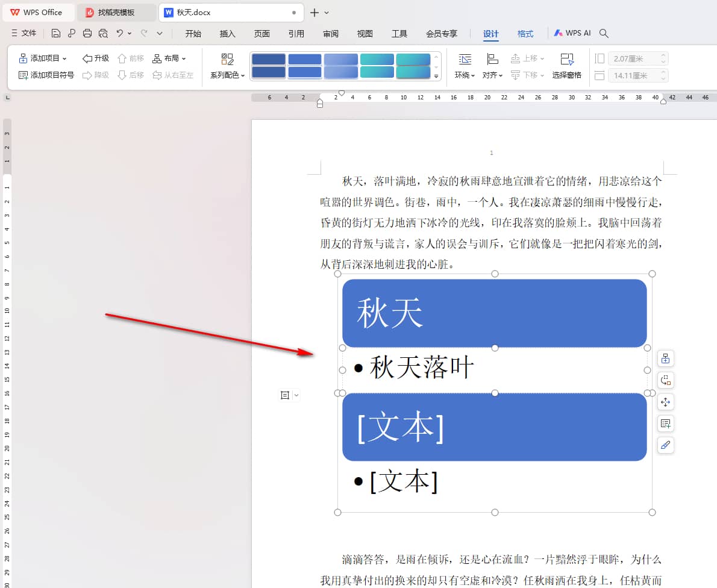Click the Redo icon
Screen dimensions: 717x588
click(144, 33)
